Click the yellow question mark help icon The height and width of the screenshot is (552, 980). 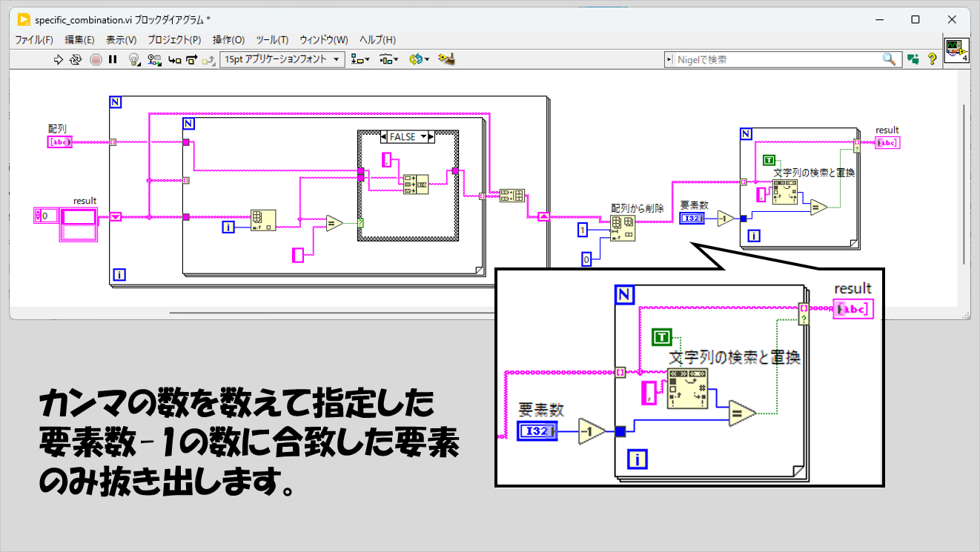(933, 59)
